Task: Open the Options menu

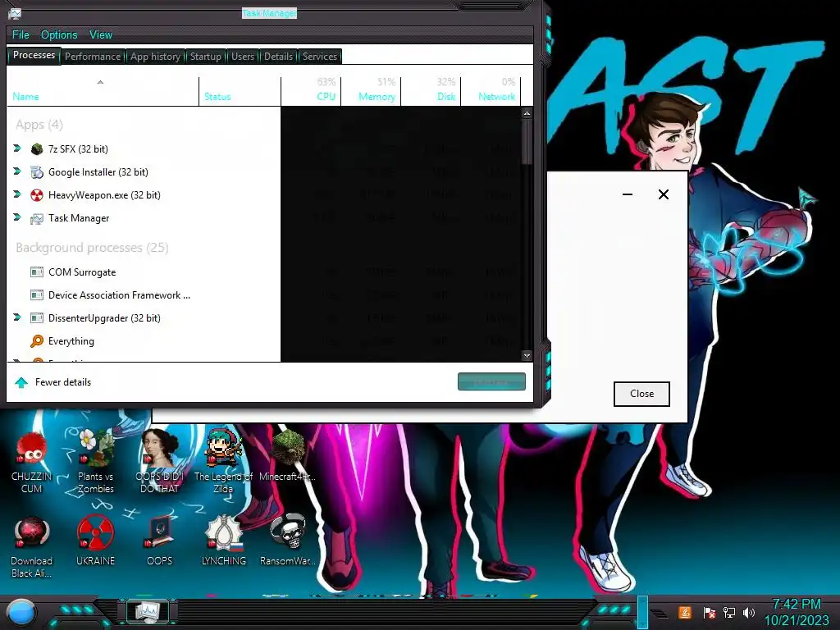Action: pos(59,34)
